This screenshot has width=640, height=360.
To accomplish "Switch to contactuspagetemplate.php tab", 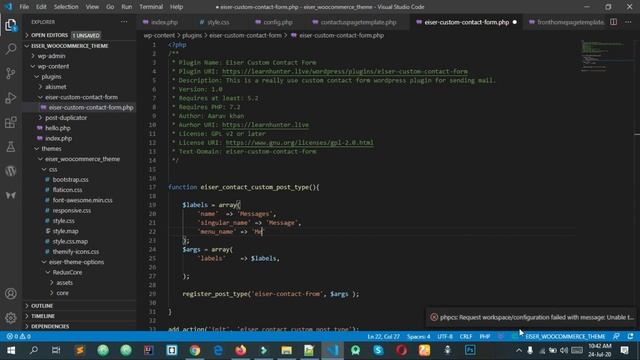I will 358,22.
